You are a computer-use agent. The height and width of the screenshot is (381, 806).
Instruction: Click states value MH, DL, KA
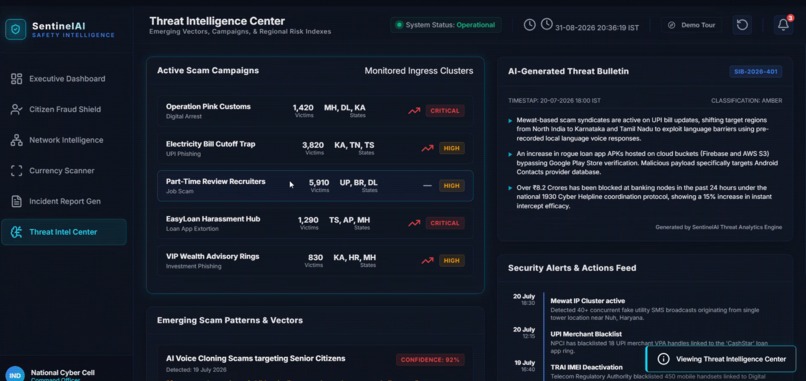click(x=345, y=107)
